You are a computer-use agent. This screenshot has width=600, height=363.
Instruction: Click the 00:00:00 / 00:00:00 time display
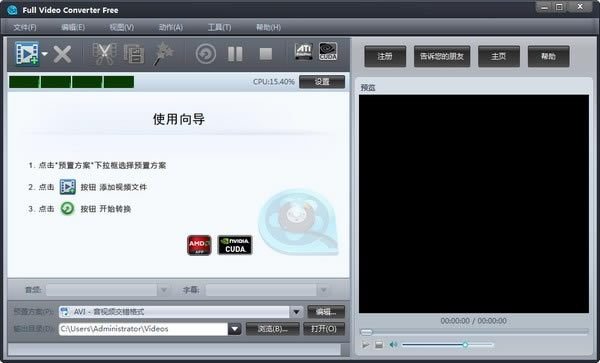tap(474, 321)
